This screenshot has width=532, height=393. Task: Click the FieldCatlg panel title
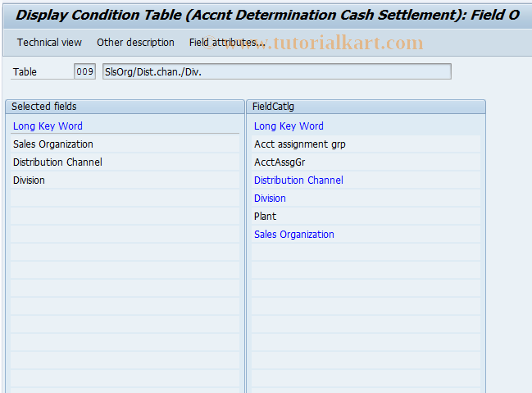[x=273, y=107]
